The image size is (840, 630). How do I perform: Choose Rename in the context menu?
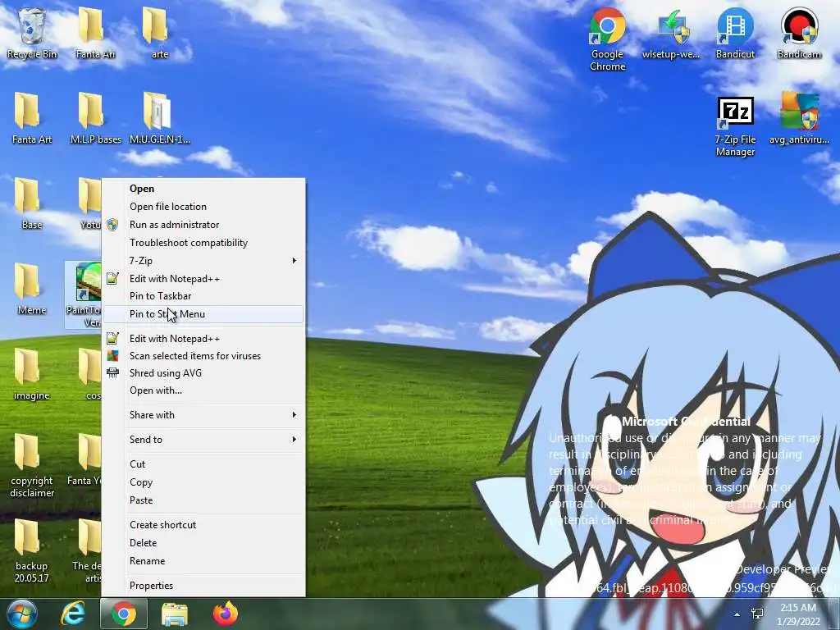pos(203,561)
